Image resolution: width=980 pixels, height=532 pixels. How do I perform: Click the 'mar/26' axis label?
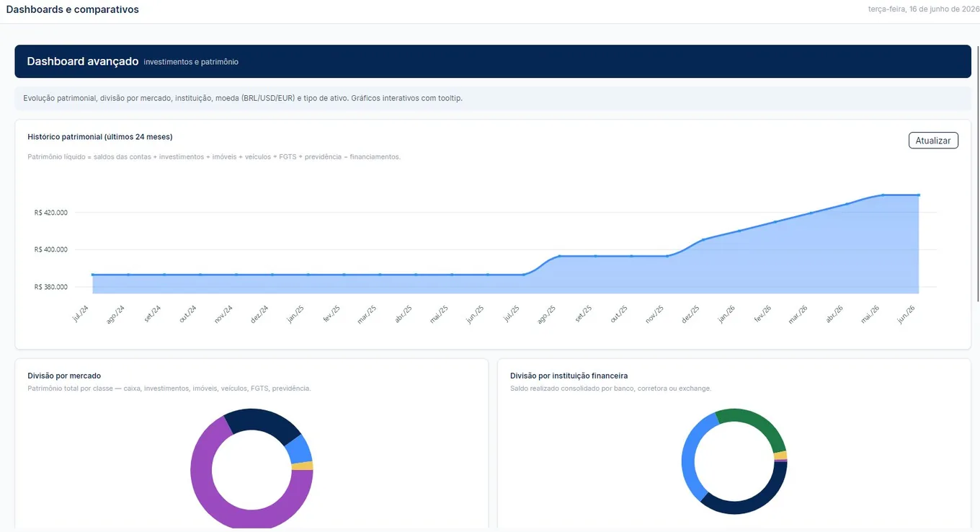(x=798, y=314)
